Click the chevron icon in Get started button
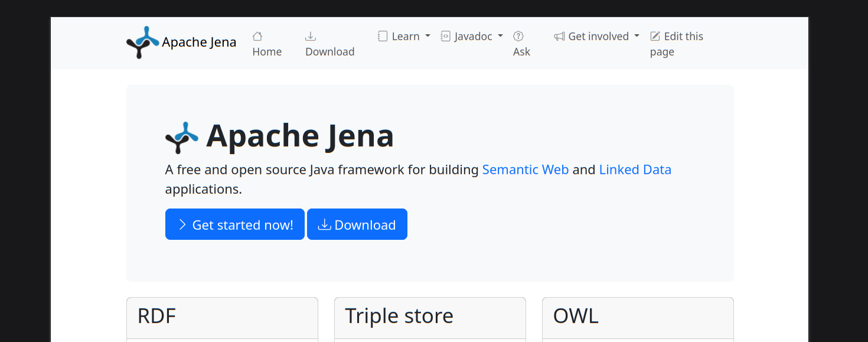 click(182, 224)
